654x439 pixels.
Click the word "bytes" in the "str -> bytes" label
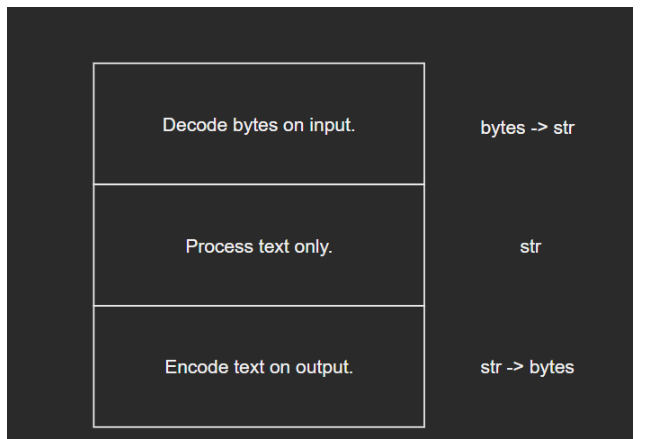click(552, 367)
